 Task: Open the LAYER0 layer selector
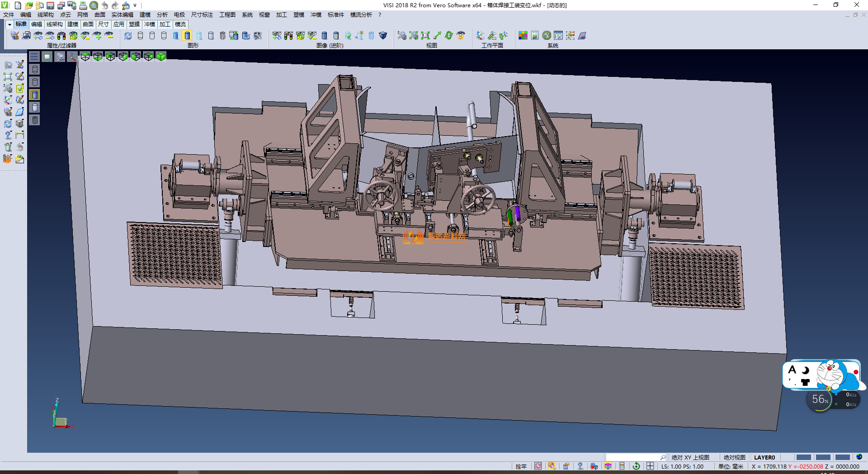(x=764, y=457)
